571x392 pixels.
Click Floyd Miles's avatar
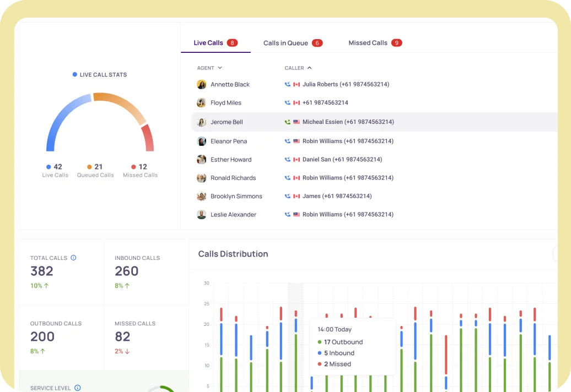point(201,103)
